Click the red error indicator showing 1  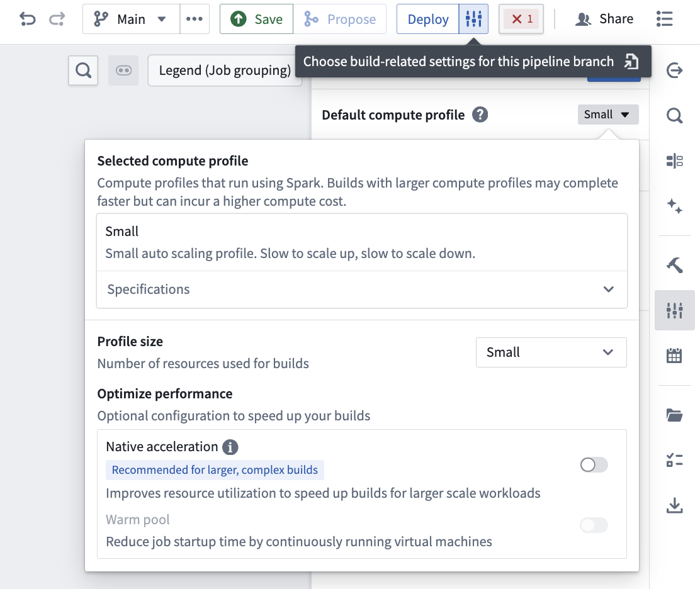pyautogui.click(x=521, y=19)
